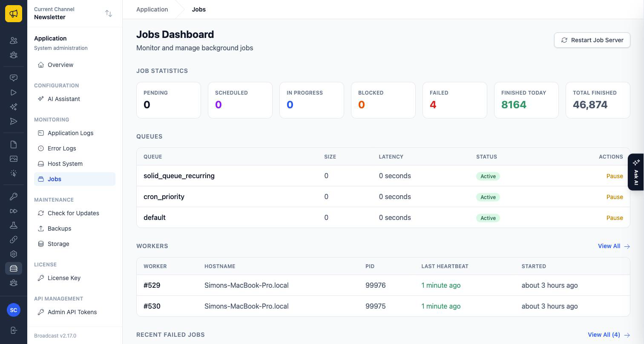Image resolution: width=644 pixels, height=344 pixels.
Task: Click the Broadcast v2.17.0 version text
Action: point(55,336)
